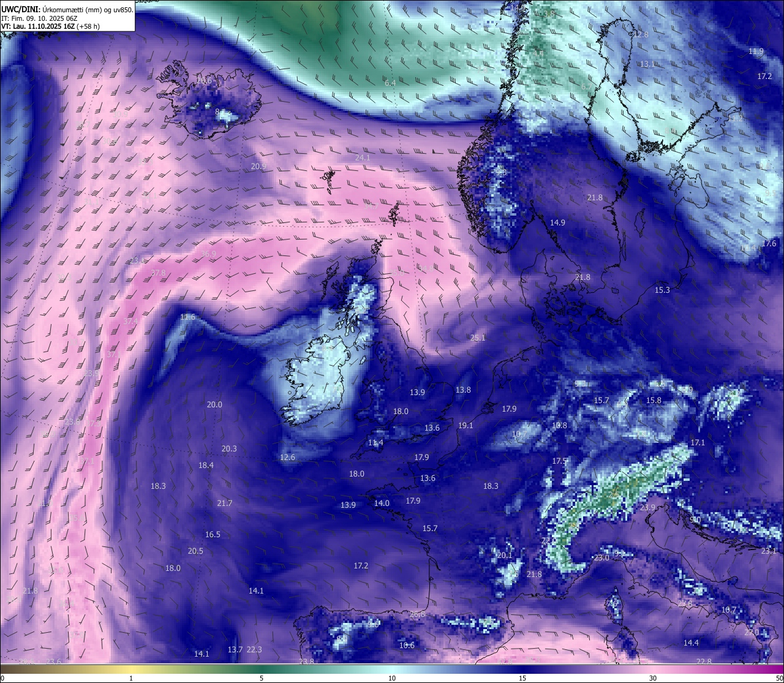
Task: Click the 10.6 value over Spain
Action: pos(407,645)
